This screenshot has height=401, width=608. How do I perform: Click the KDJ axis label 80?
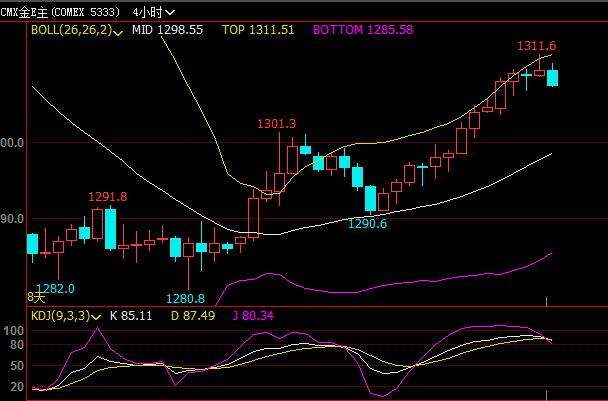tap(17, 345)
